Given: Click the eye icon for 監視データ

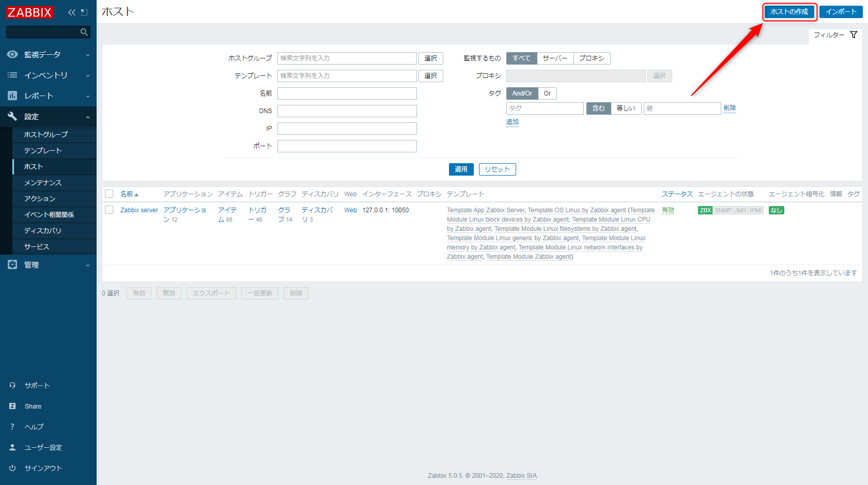Looking at the screenshot, I should [12, 54].
